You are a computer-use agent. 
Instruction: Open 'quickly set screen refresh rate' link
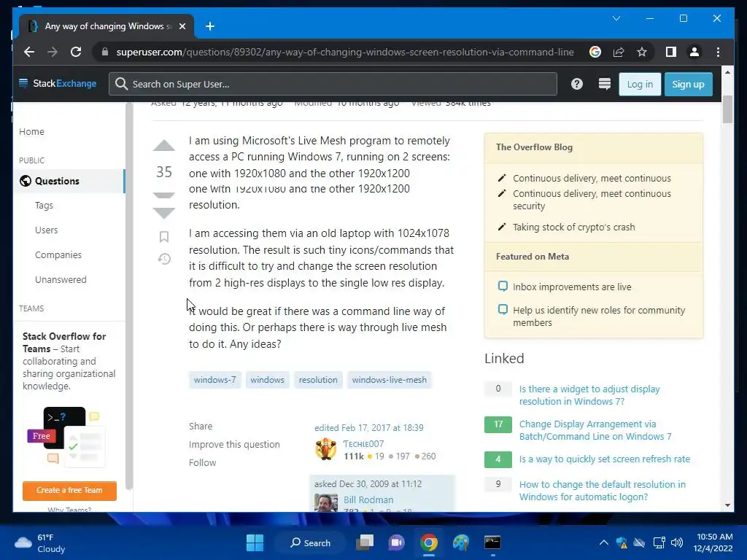pos(604,459)
